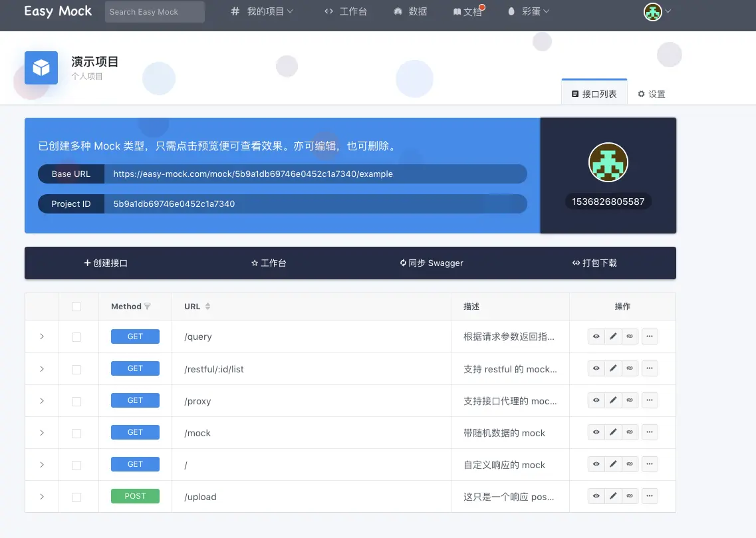Edit the /upload interface
The width and height of the screenshot is (756, 538).
coord(613,496)
